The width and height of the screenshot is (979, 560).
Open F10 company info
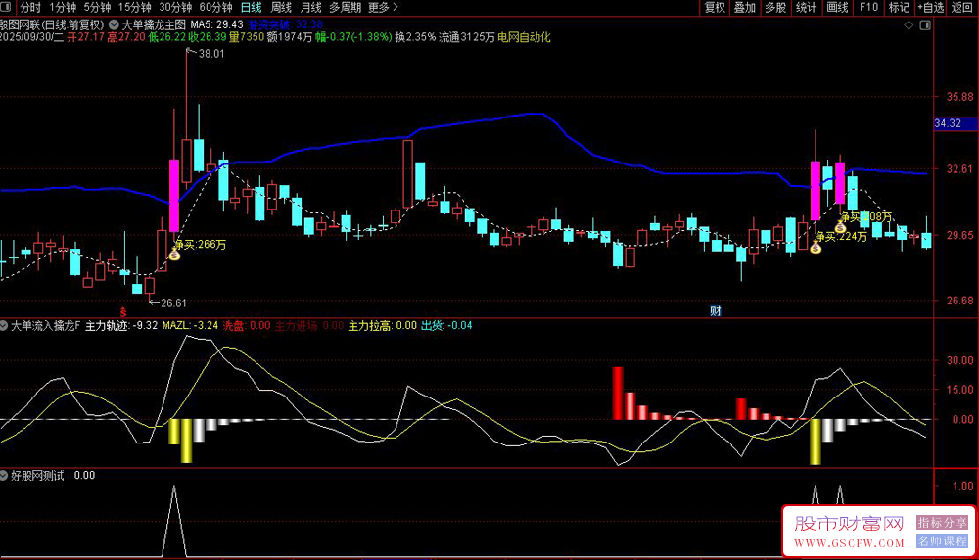point(868,8)
